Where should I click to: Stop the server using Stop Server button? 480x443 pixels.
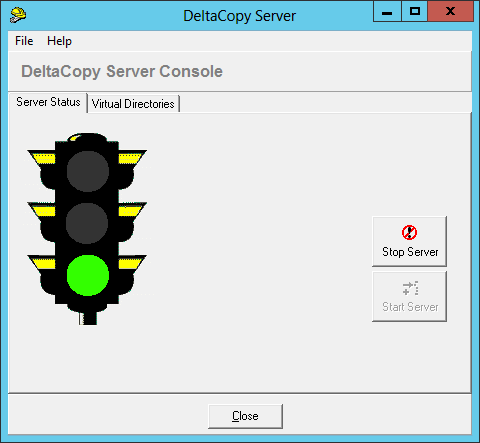[409, 241]
